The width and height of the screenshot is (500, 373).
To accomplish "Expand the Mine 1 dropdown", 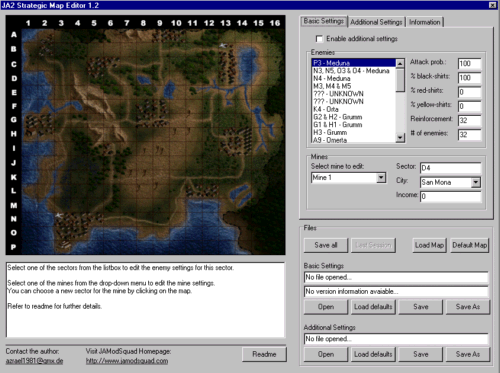I will click(x=381, y=178).
